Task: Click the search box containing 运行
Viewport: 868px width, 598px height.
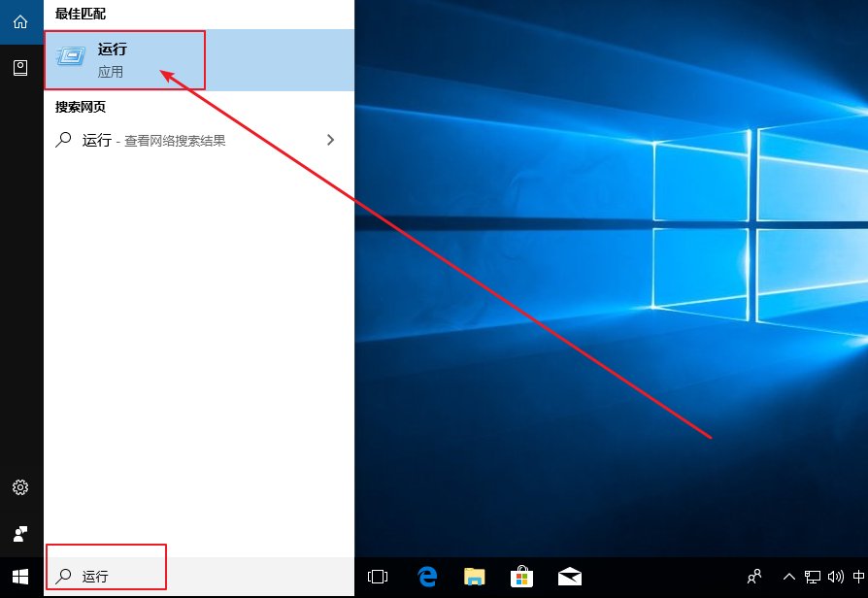Action: pyautogui.click(x=194, y=577)
